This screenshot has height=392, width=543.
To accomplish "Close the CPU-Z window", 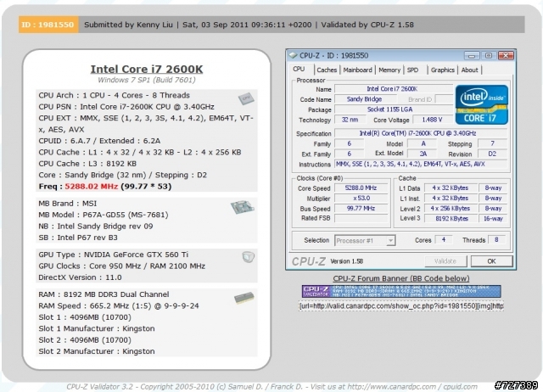I will pos(506,55).
